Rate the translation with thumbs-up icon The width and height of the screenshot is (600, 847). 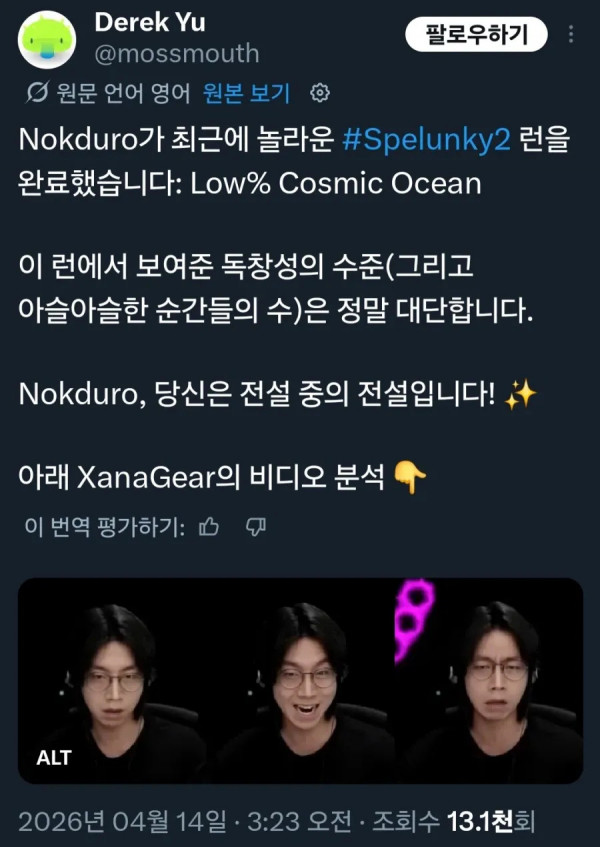pos(209,527)
